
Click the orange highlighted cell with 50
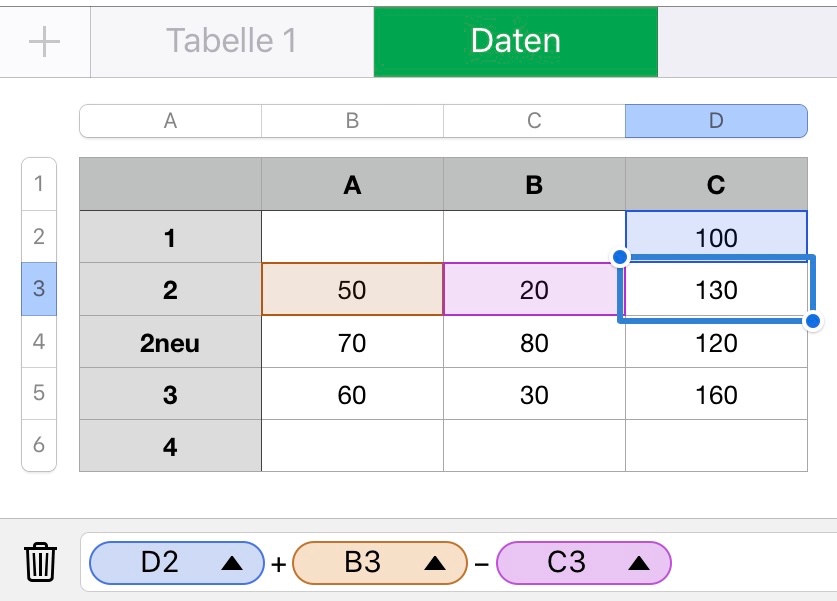click(352, 290)
